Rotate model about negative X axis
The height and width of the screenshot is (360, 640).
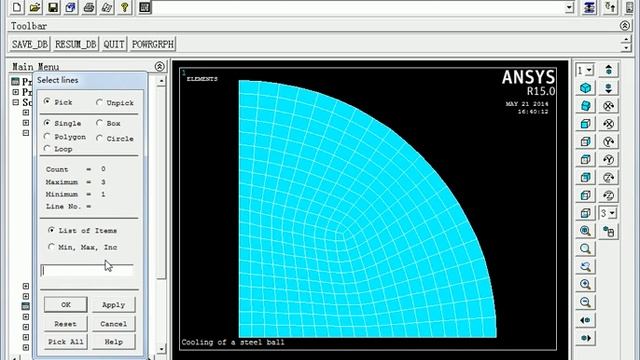609,124
